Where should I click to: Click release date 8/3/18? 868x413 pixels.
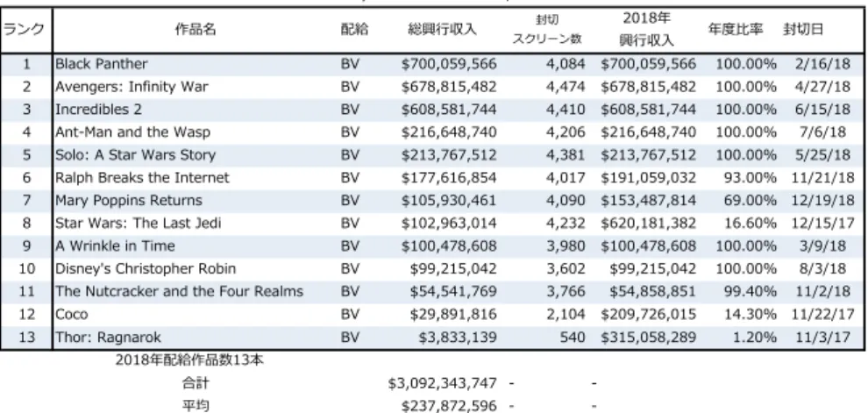click(x=822, y=268)
